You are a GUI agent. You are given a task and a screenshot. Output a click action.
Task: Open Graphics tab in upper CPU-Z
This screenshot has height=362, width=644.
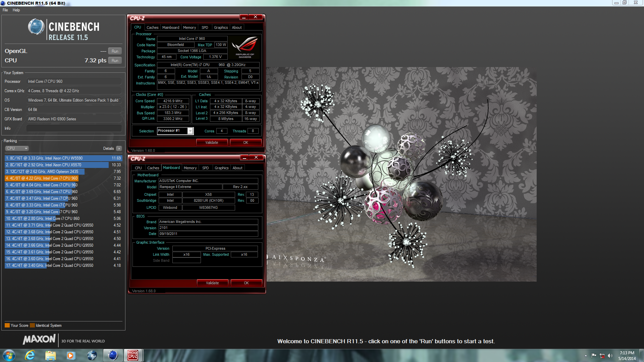coord(221,27)
